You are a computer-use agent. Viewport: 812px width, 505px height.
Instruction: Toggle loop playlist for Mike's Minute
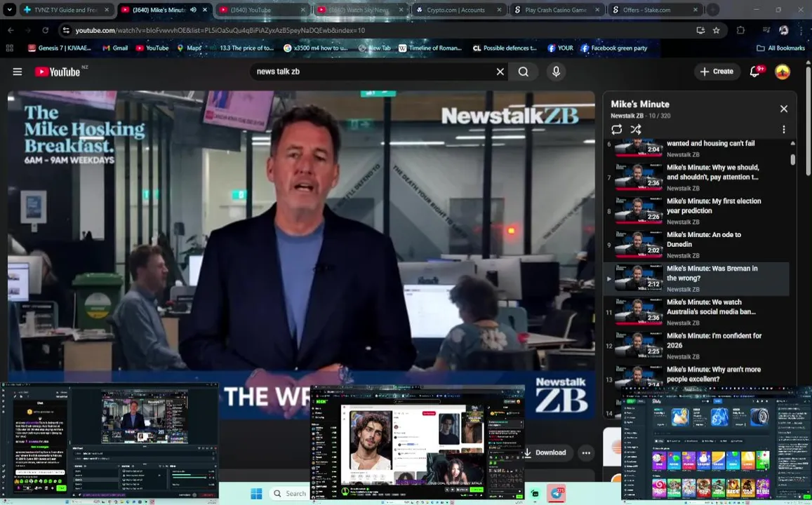coord(616,129)
